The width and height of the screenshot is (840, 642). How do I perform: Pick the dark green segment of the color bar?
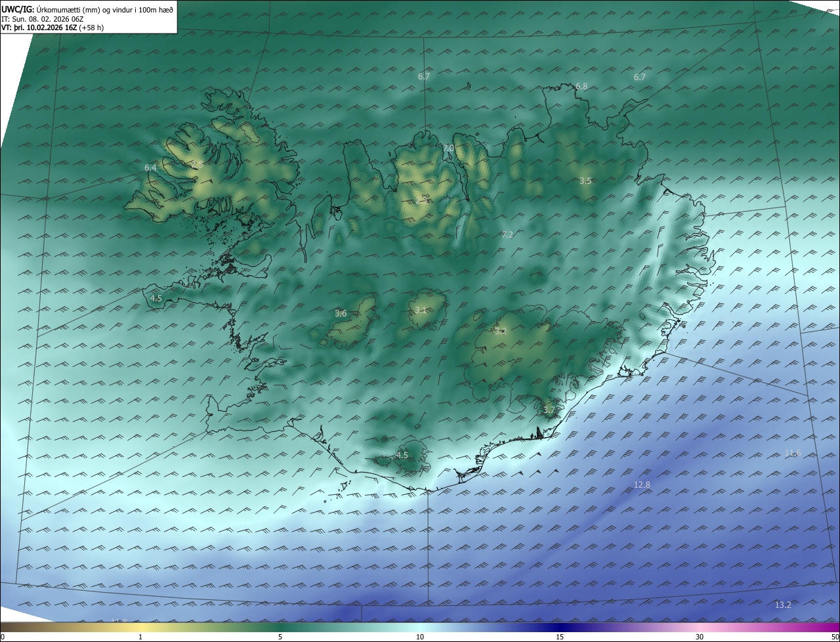pyautogui.click(x=280, y=627)
